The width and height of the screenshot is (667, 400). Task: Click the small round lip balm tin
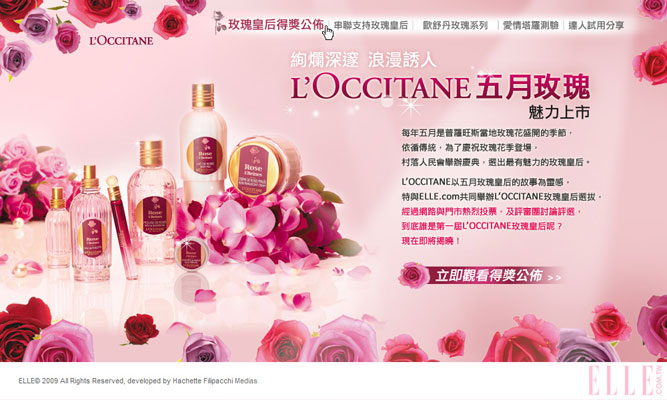click(x=191, y=253)
